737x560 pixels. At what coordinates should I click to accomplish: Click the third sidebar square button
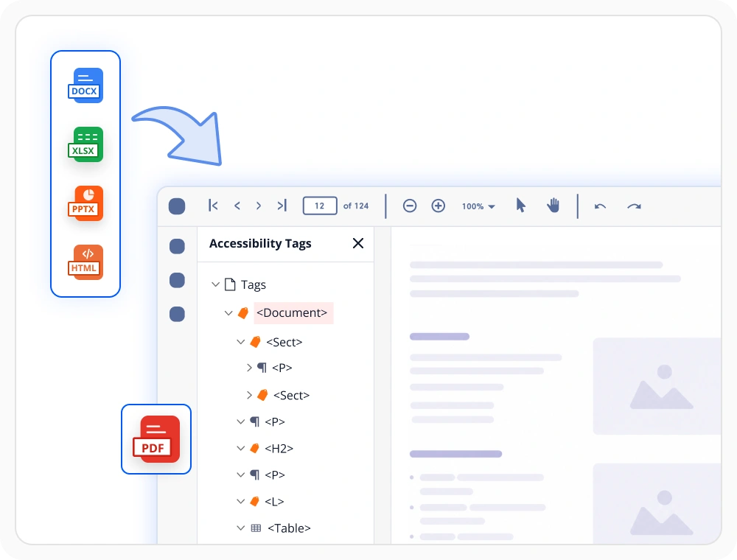point(177,314)
